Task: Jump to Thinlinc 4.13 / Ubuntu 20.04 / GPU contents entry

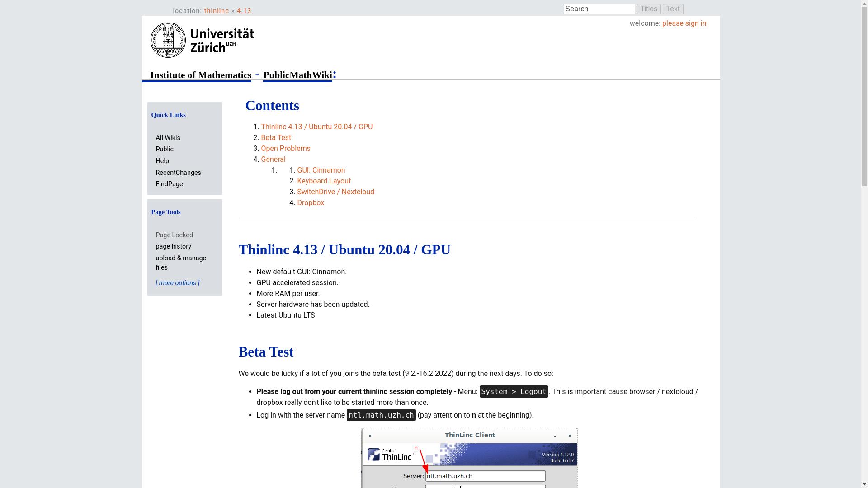Action: coord(316,127)
